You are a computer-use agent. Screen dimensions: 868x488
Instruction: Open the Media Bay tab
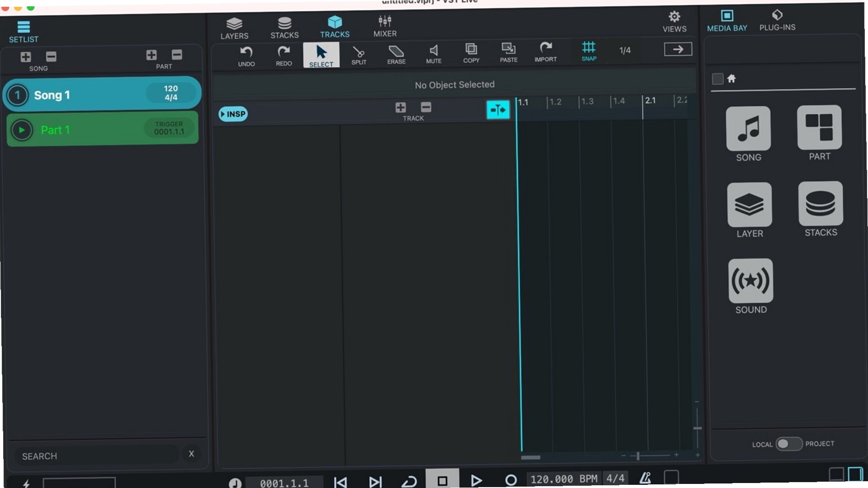[x=727, y=21]
